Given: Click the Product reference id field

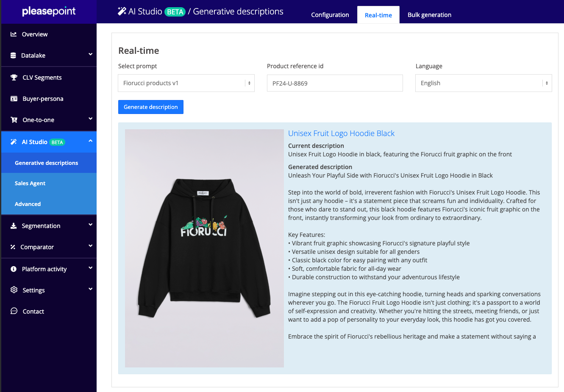Looking at the screenshot, I should click(x=335, y=83).
